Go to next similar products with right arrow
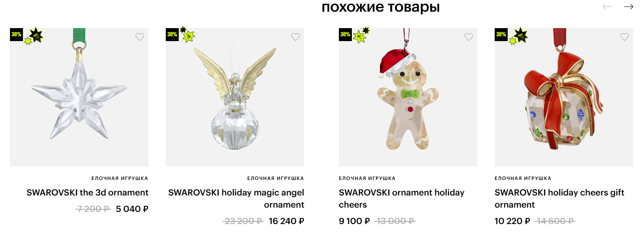 628,7
